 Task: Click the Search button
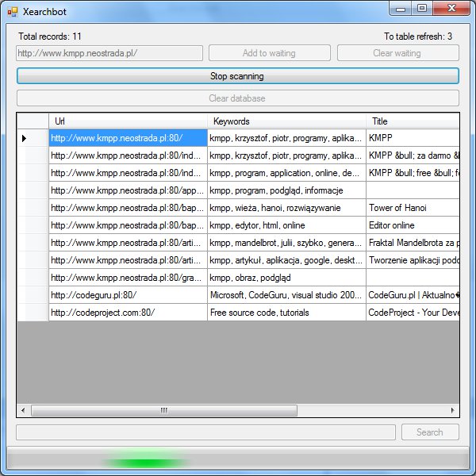tap(429, 432)
